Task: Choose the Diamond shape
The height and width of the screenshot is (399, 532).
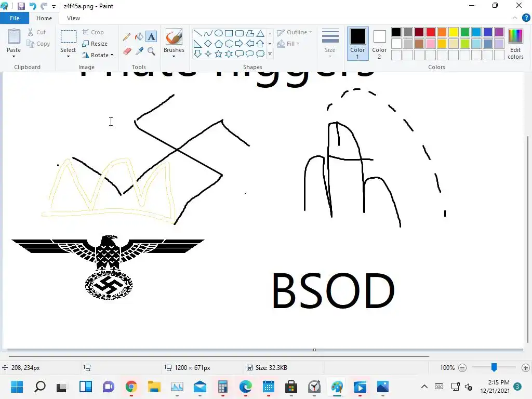Action: [x=208, y=44]
